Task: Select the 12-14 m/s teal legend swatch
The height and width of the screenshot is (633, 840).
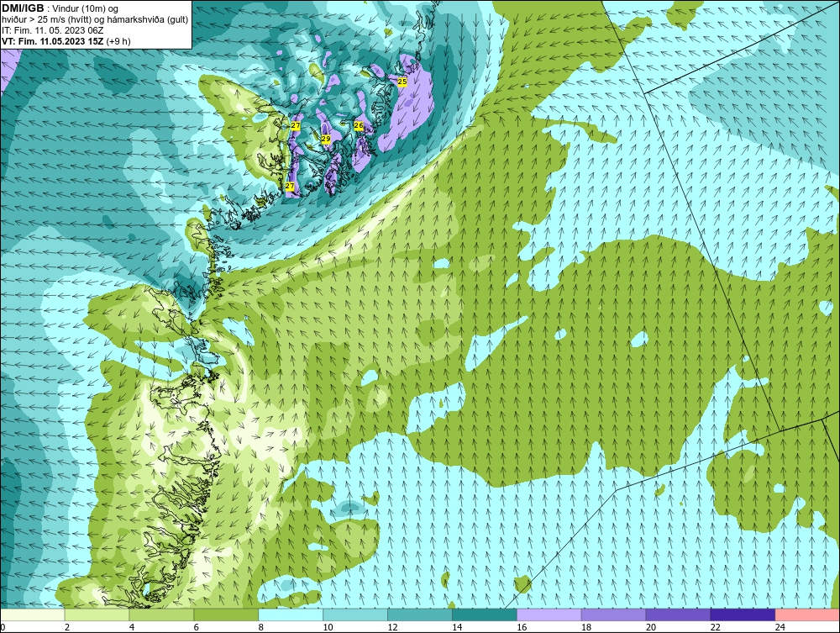Action: coord(419,615)
